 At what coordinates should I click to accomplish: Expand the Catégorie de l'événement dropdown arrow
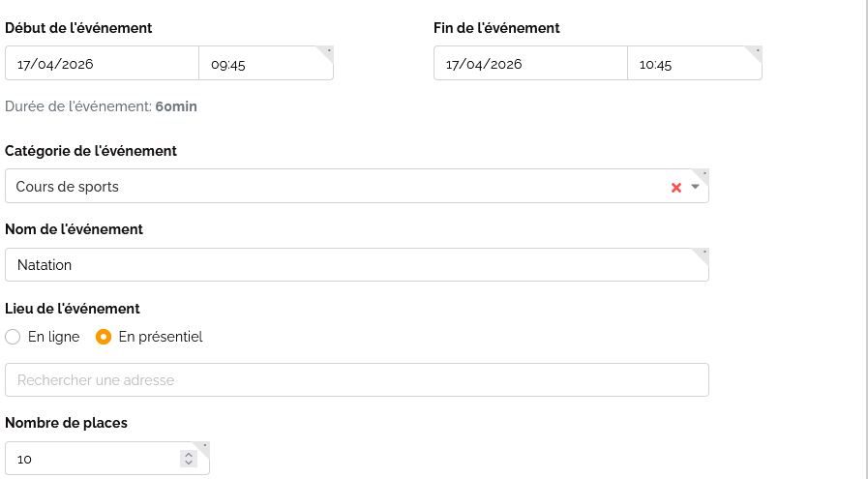coord(695,187)
